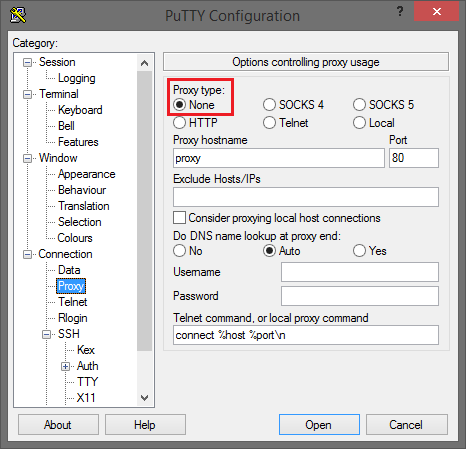
Task: Enable Consider proxying local host connections
Action: click(x=179, y=218)
